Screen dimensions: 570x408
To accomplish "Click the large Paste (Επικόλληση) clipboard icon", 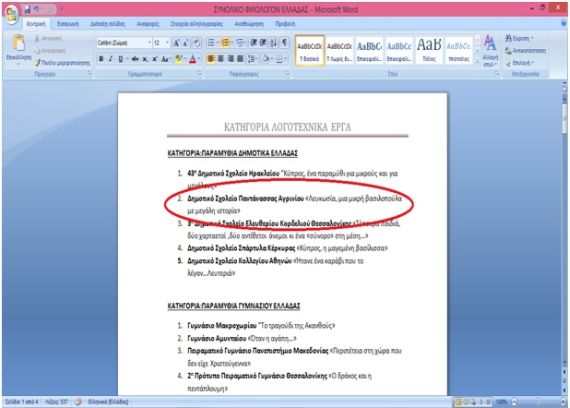I will click(x=19, y=43).
